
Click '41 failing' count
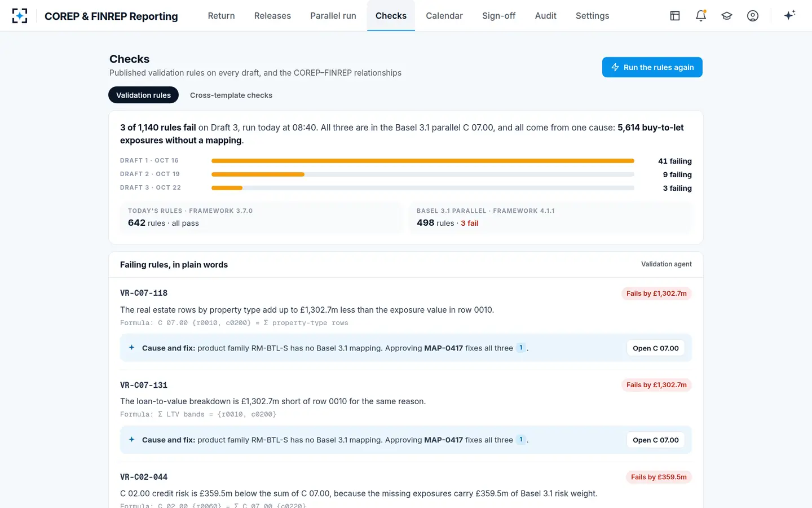pos(675,161)
